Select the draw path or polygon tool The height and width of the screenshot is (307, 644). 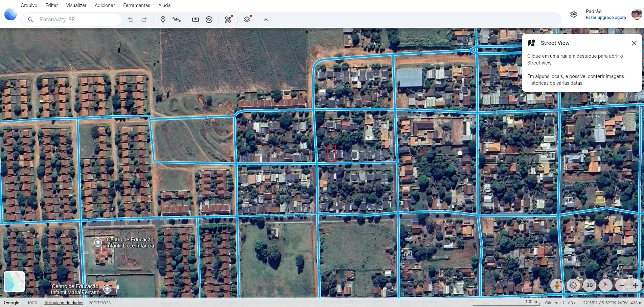pos(176,20)
